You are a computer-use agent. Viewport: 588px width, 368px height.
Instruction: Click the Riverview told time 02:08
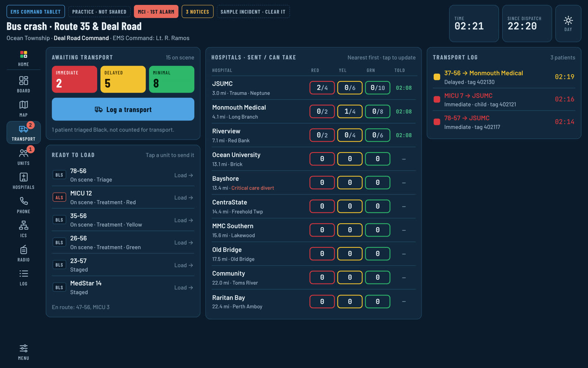[404, 135]
